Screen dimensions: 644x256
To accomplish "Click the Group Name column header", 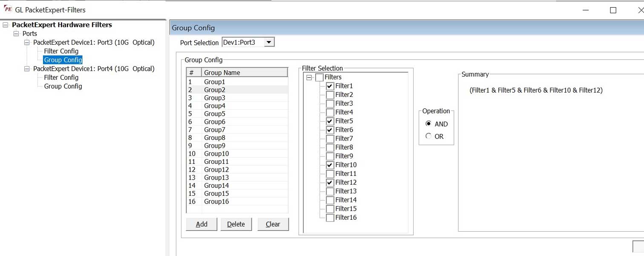I will (x=245, y=73).
